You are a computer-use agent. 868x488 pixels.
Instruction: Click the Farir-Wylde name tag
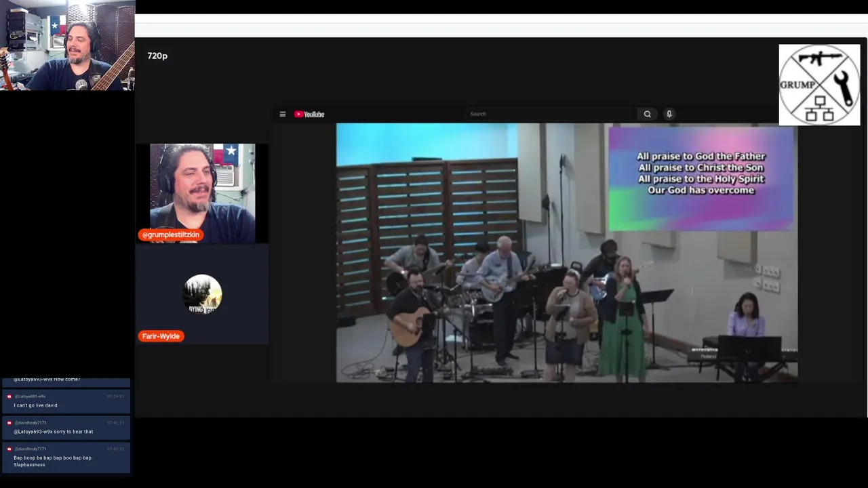[161, 336]
